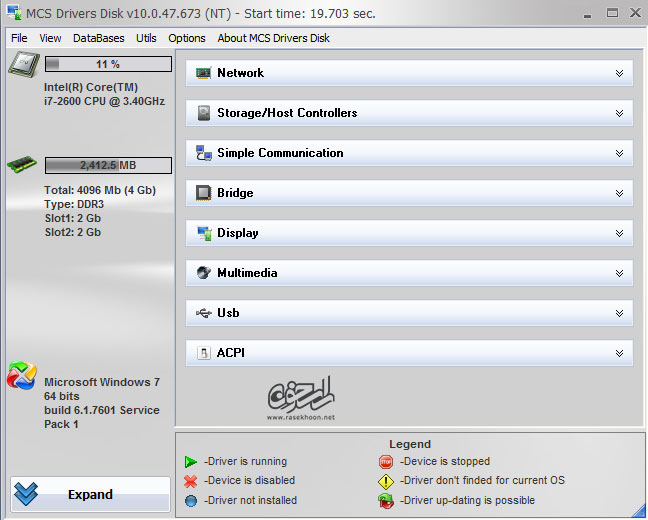Click the Expand button label
648x520 pixels.
pyautogui.click(x=91, y=494)
